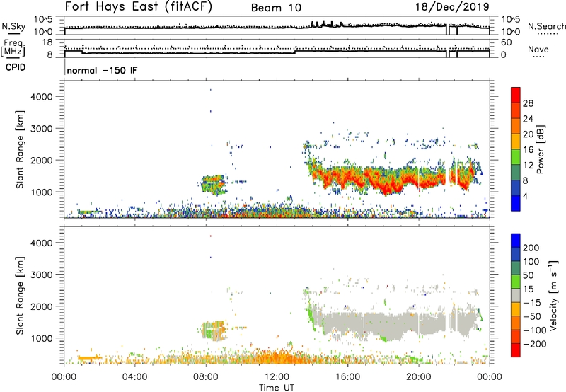
Task: Click the '20:00' time axis tick label
Action: coord(419,377)
